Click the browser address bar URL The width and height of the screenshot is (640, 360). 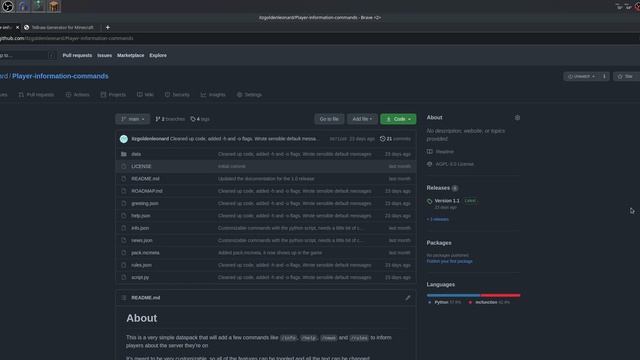[67, 38]
